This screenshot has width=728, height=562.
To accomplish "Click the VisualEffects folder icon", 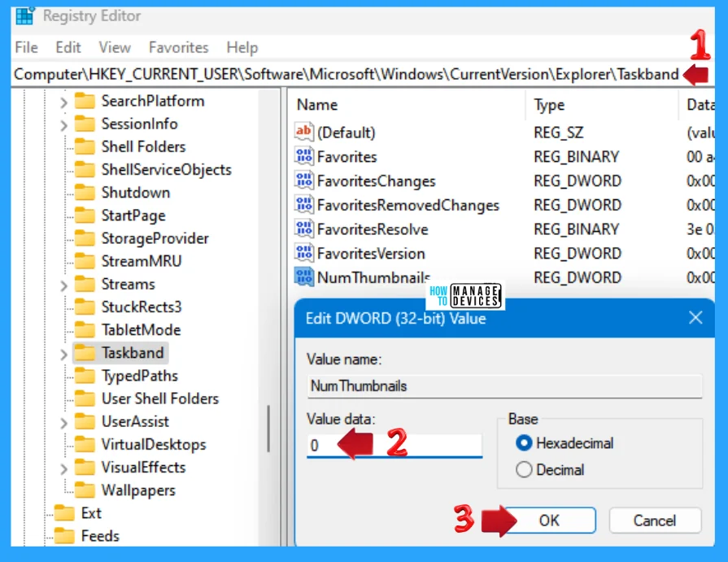I will click(x=85, y=467).
